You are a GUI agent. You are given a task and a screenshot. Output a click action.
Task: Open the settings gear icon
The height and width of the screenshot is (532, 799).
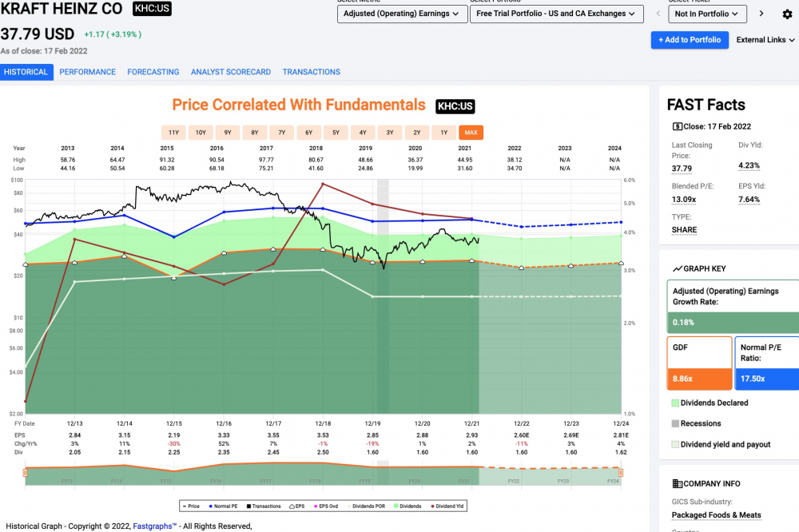point(787,14)
